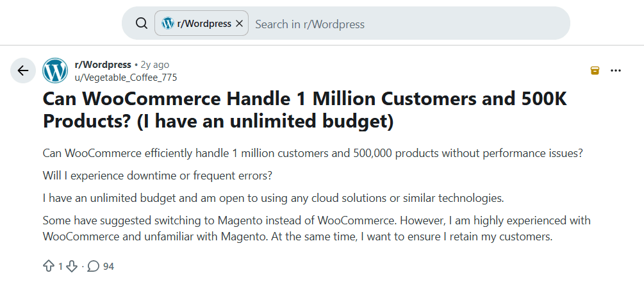
Task: Open the r/Wordpress subreddit link
Action: (x=103, y=65)
